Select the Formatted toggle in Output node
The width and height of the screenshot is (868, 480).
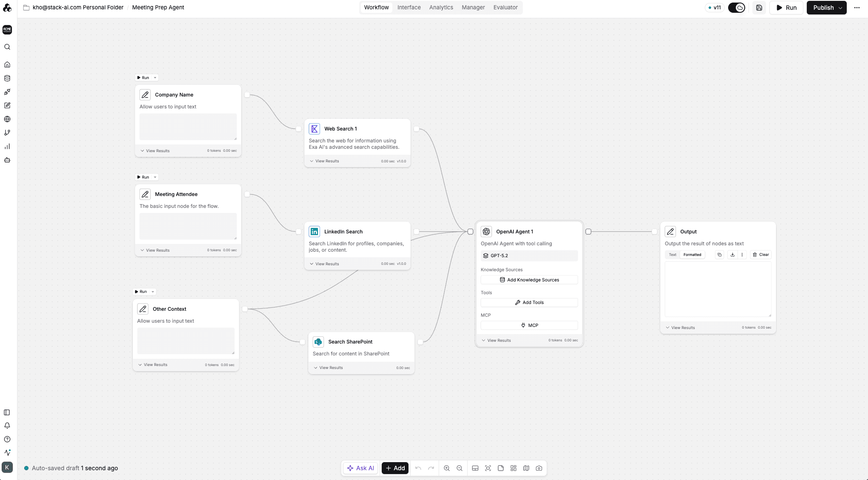tap(692, 255)
